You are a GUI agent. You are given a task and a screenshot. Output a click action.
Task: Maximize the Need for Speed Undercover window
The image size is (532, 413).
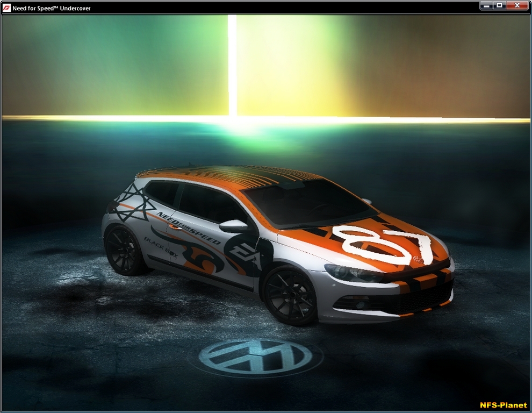[x=499, y=6]
